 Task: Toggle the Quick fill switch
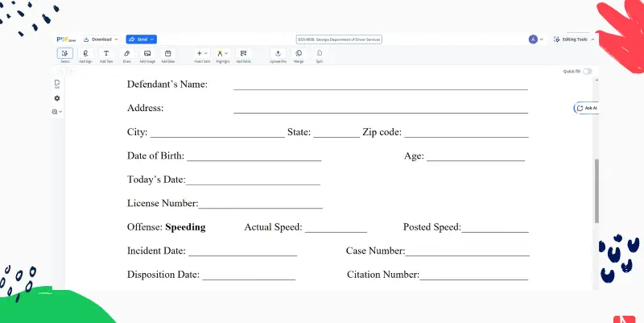point(588,72)
